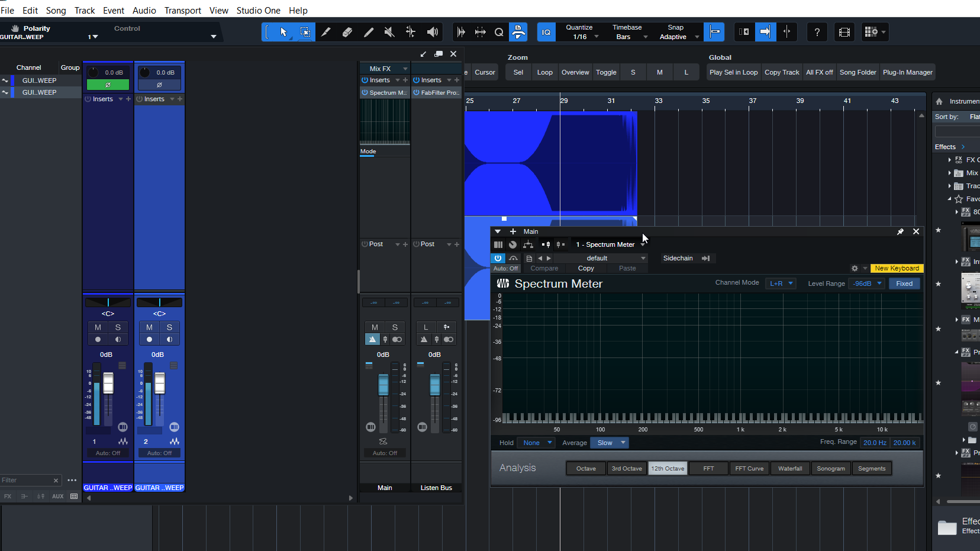The height and width of the screenshot is (551, 980).
Task: Click the IQ input quantize button
Action: coord(546,32)
